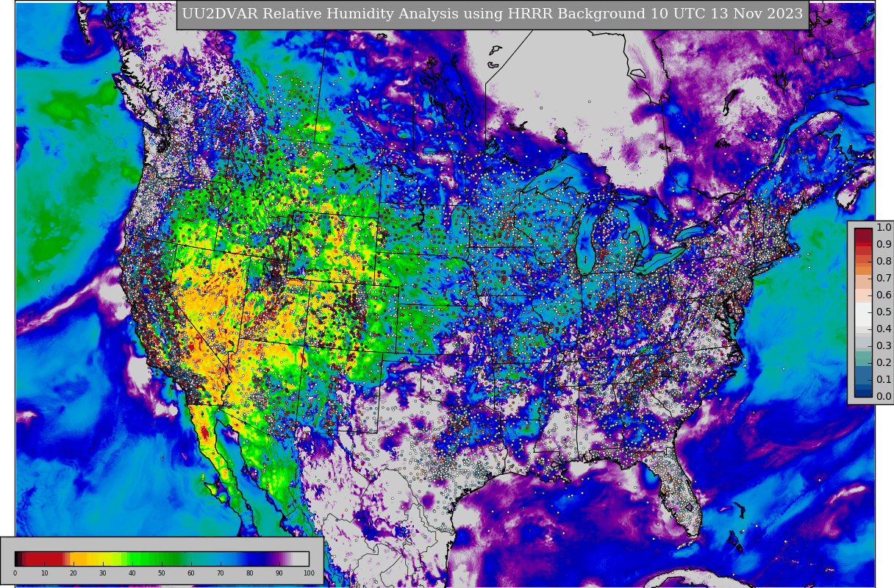Click the "60" label on the humidity colorbar

(x=191, y=573)
